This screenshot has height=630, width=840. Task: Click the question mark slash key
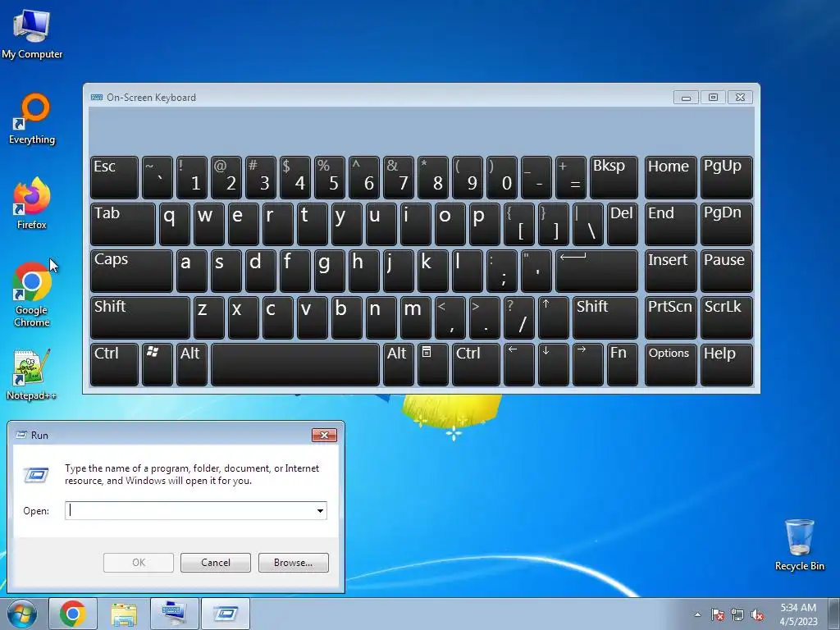518,318
